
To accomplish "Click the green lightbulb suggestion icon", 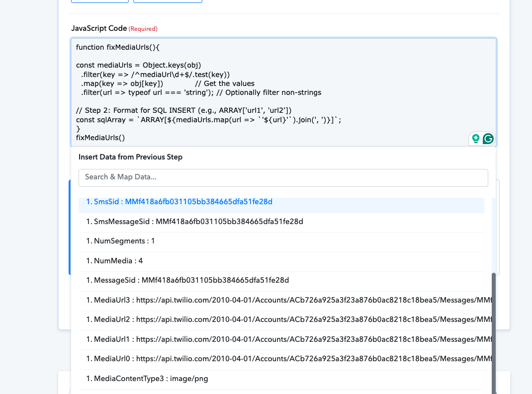I will (476, 139).
